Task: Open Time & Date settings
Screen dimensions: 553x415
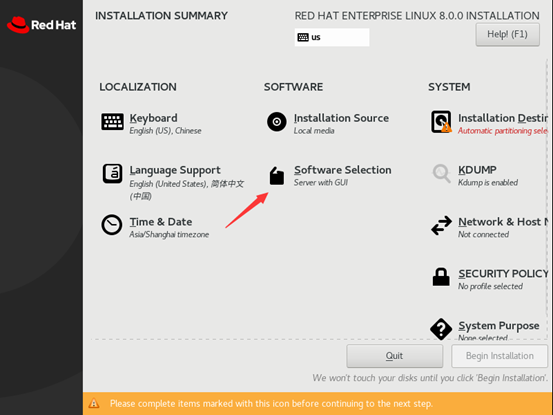Action: [x=161, y=222]
